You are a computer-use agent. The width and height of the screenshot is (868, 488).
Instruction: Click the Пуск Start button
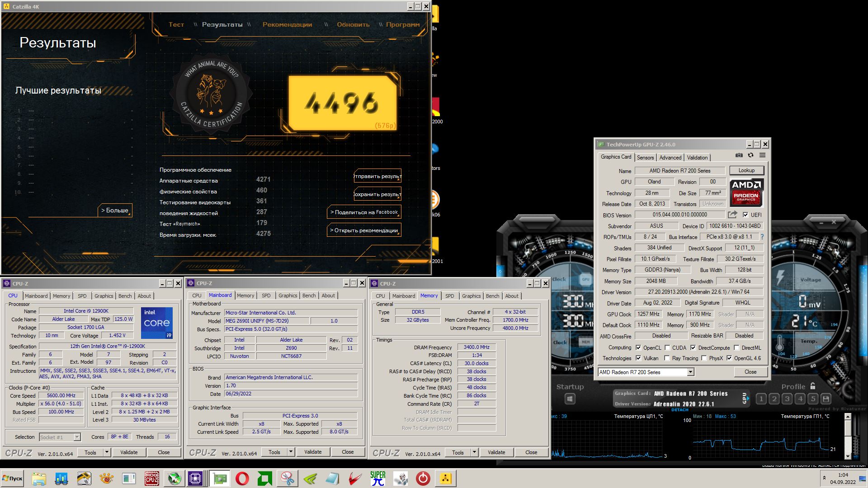point(12,478)
